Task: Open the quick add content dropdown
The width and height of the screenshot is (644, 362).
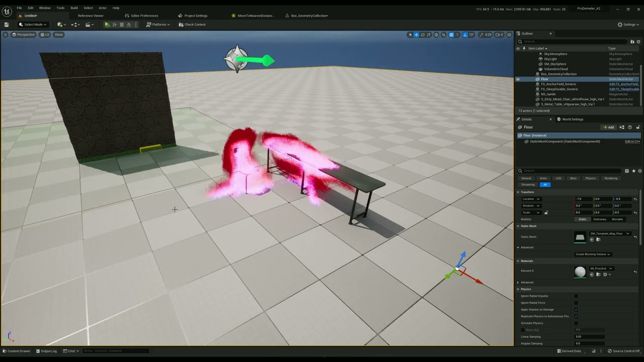Action: pyautogui.click(x=61, y=24)
